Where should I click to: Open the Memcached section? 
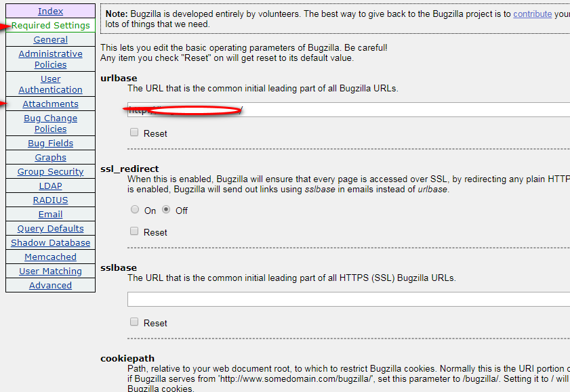pyautogui.click(x=51, y=257)
